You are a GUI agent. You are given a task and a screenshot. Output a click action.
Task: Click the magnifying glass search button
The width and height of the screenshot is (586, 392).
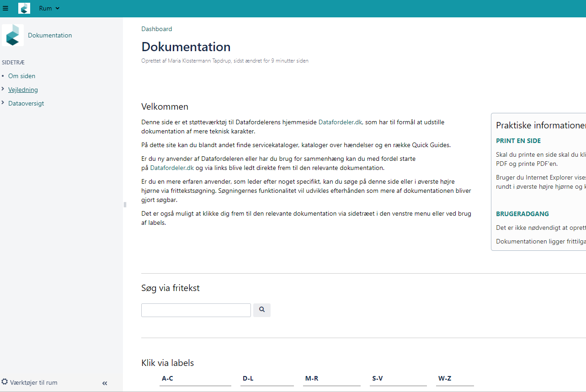click(262, 310)
